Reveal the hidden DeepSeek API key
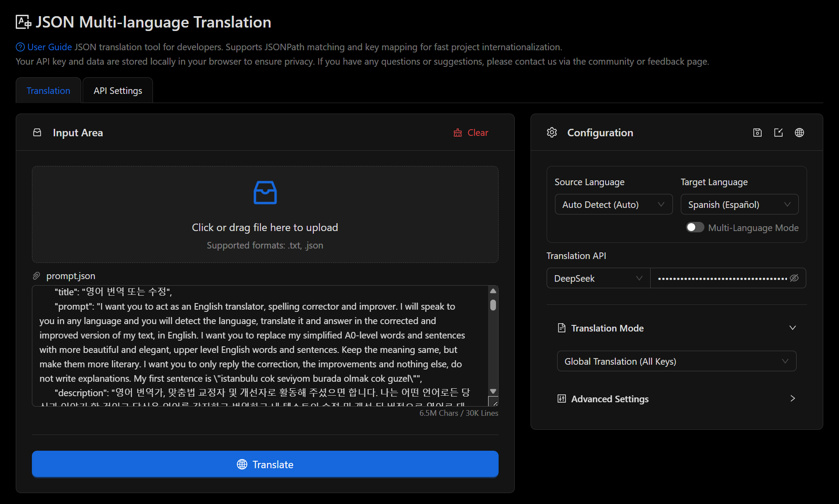 click(x=794, y=278)
